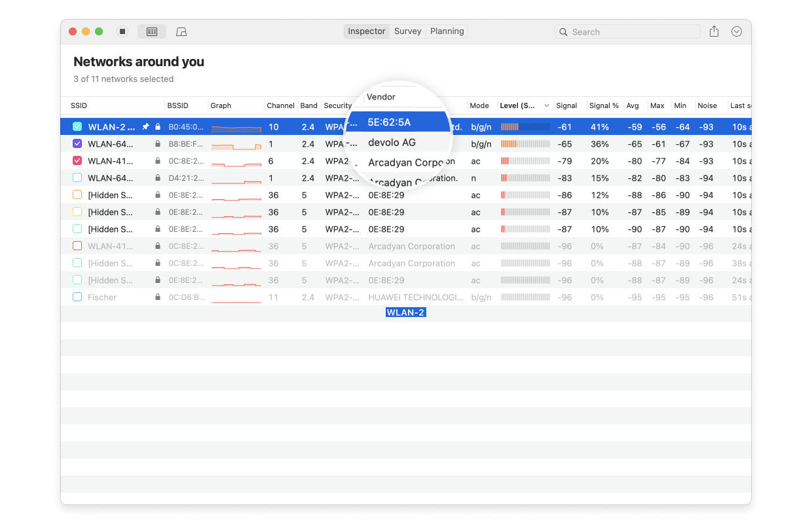Open the channels graph view icon
The image size is (812, 524).
click(181, 31)
